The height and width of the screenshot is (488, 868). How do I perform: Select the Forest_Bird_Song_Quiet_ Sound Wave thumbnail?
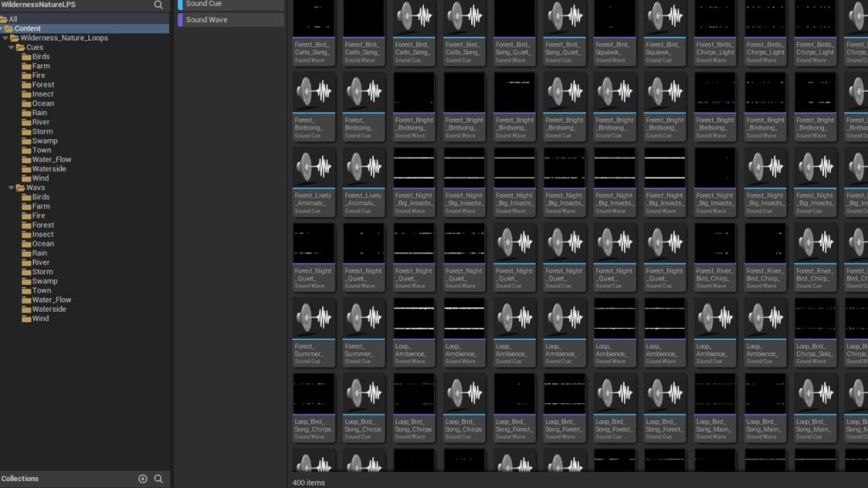pos(515,18)
